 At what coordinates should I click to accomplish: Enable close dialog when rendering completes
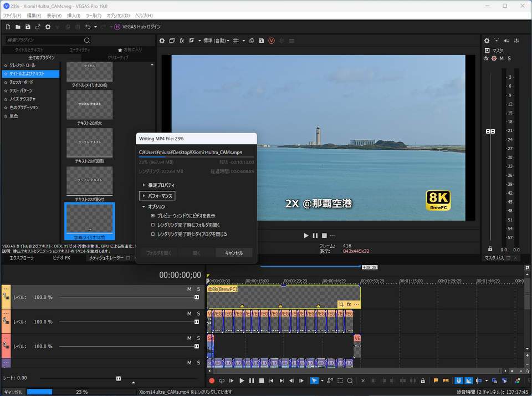(x=153, y=235)
